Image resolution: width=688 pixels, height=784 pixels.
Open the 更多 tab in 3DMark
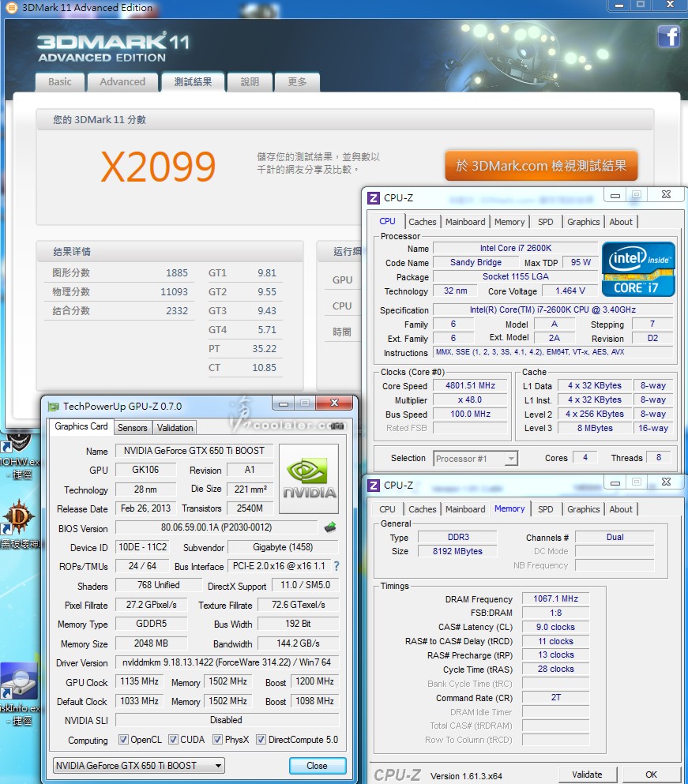[x=297, y=82]
